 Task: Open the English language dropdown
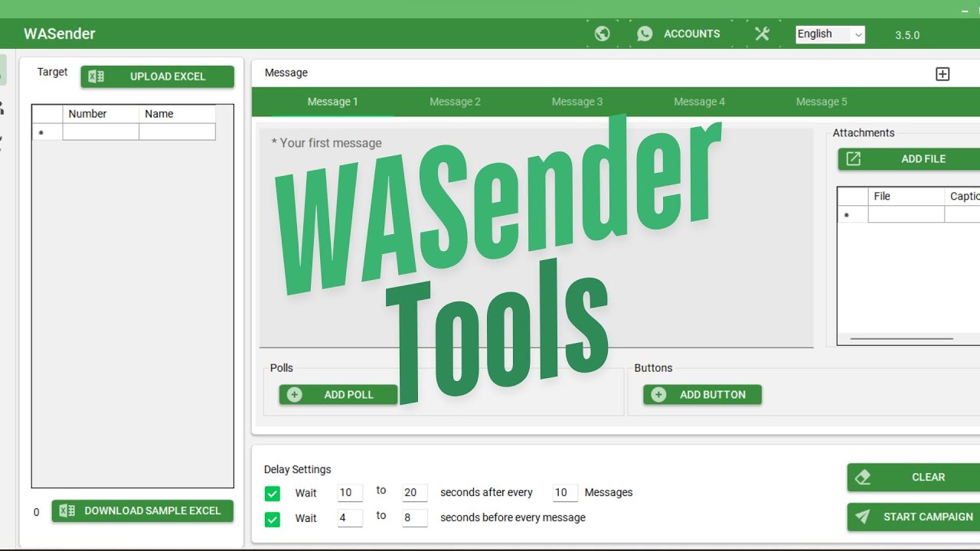click(830, 34)
